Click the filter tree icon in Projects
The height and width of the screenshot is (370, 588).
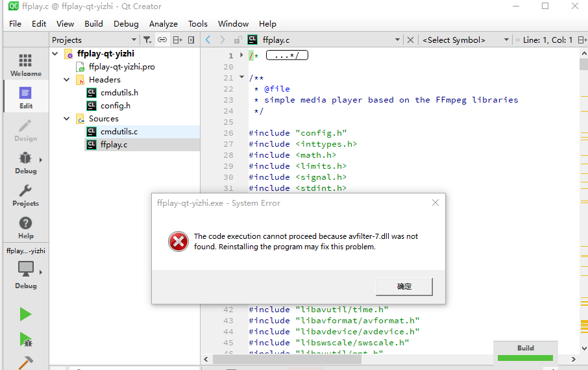(x=147, y=40)
